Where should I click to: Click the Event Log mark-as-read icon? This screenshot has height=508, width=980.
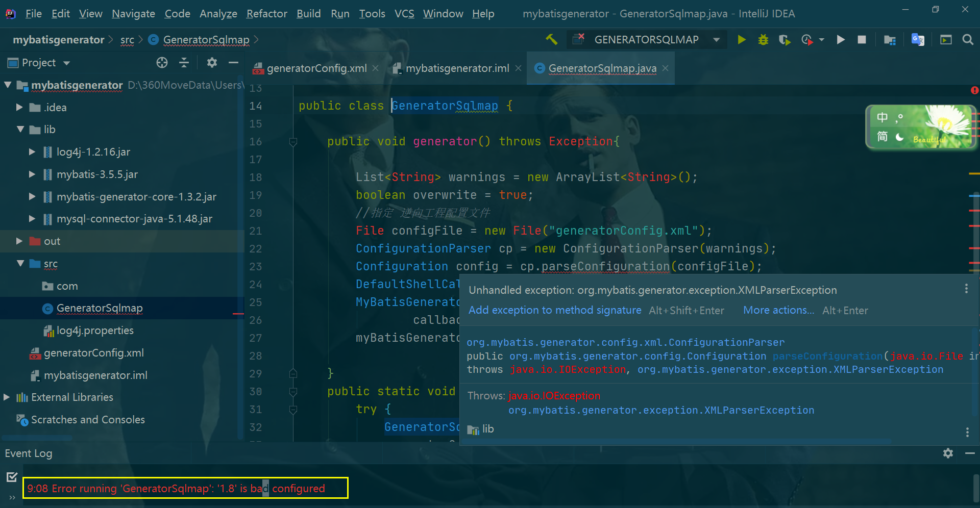point(12,477)
